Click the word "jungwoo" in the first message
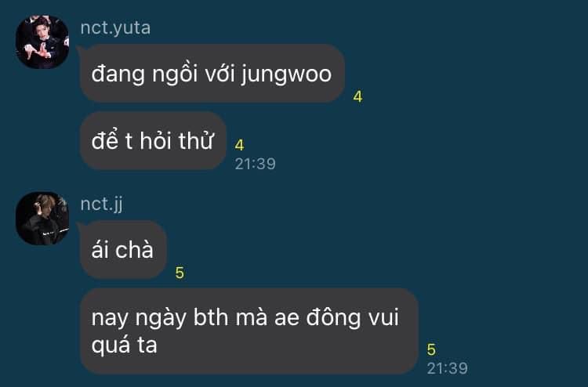 tap(286, 74)
